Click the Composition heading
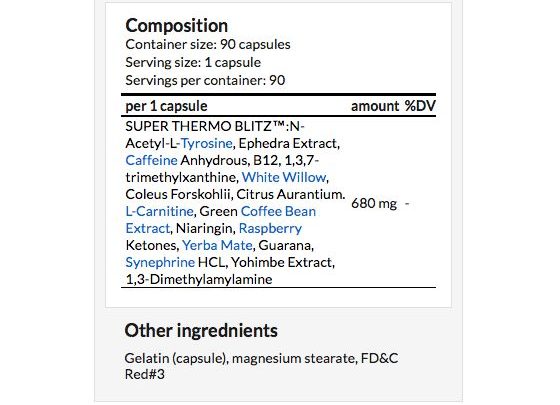The width and height of the screenshot is (560, 405). 176,26
